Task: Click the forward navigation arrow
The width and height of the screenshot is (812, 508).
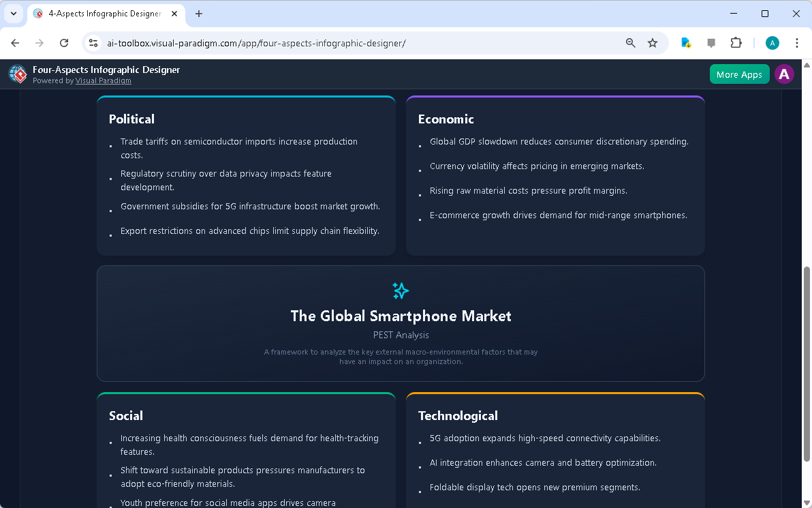Action: (x=40, y=42)
